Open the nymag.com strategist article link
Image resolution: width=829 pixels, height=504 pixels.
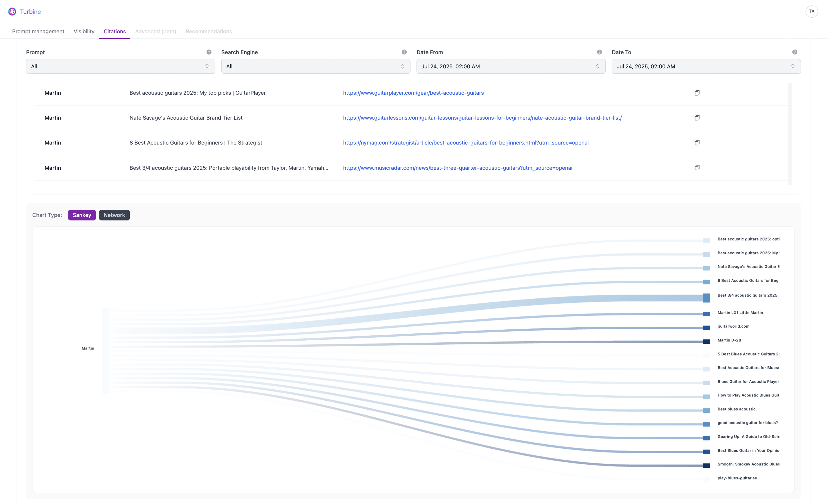(x=466, y=143)
